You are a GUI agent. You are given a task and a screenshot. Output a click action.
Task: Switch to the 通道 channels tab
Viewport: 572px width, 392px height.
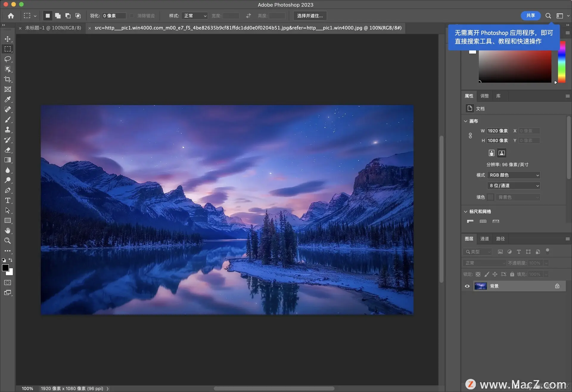point(484,239)
